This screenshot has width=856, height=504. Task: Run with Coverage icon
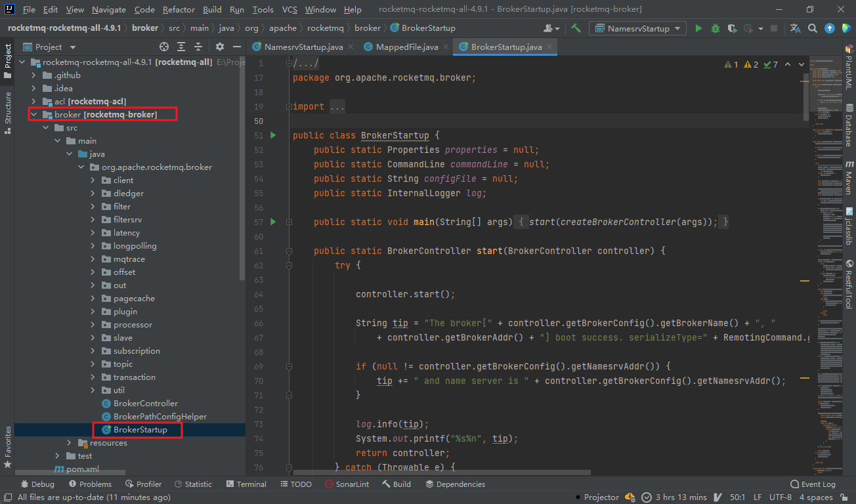point(732,28)
